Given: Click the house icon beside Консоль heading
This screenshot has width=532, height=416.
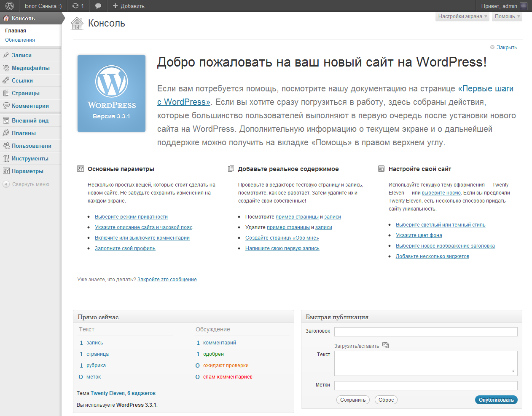Looking at the screenshot, I should click(77, 23).
